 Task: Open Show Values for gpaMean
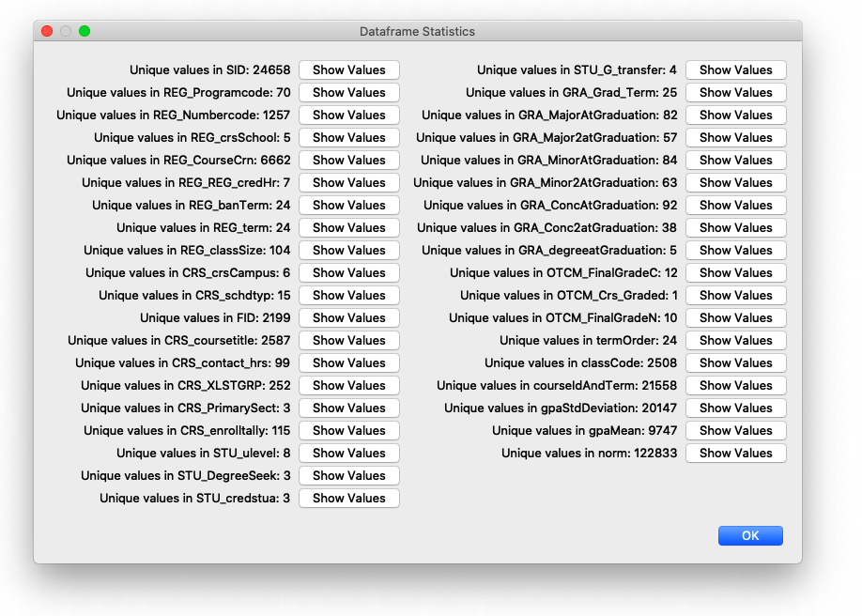tap(735, 430)
